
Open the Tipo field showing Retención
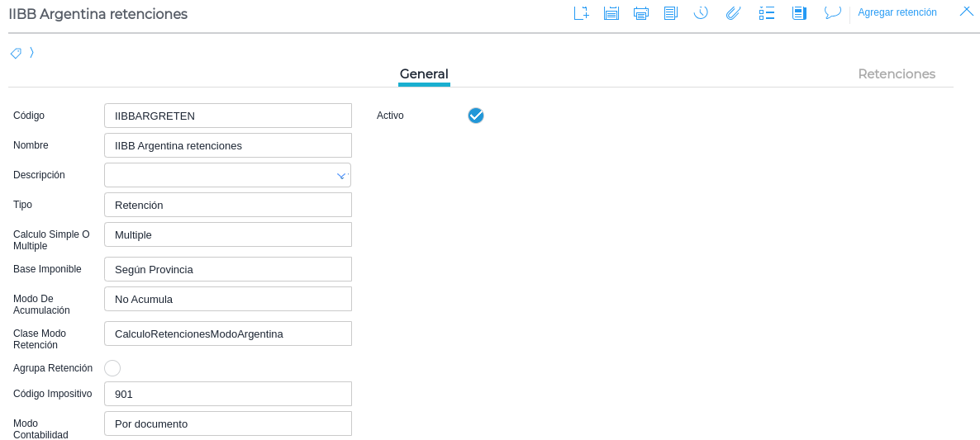coord(228,205)
